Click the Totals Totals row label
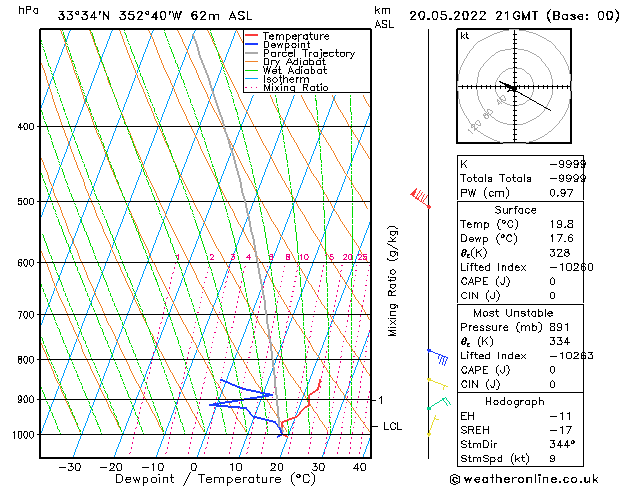This screenshot has width=629, height=486. click(495, 178)
